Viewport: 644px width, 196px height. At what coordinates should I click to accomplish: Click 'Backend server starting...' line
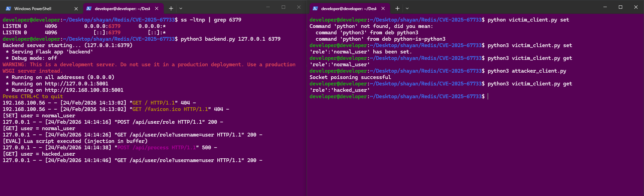point(67,45)
